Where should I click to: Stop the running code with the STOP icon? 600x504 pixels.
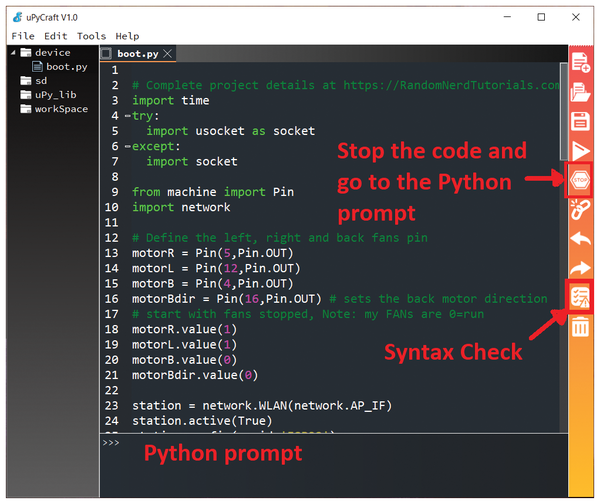pyautogui.click(x=580, y=180)
